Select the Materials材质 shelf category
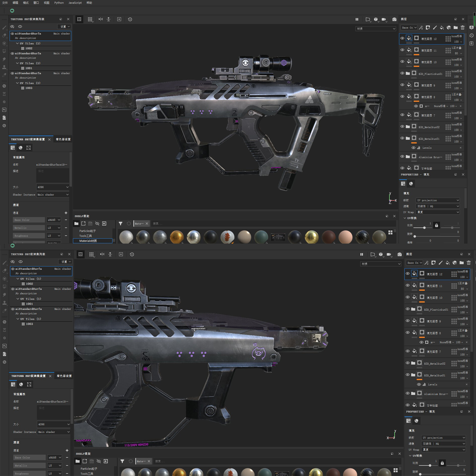Image resolution: width=476 pixels, height=476 pixels. point(93,241)
